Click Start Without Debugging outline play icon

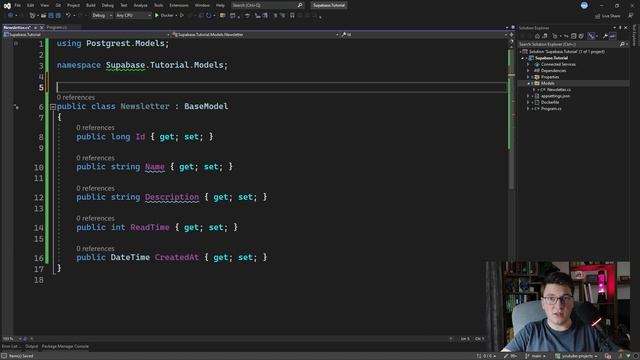click(182, 16)
